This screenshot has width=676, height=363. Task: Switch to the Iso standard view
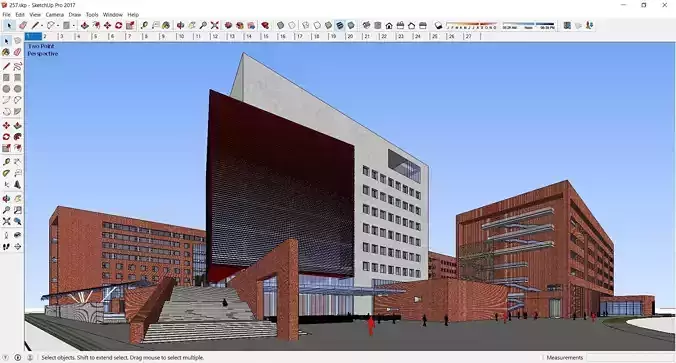tap(366, 26)
